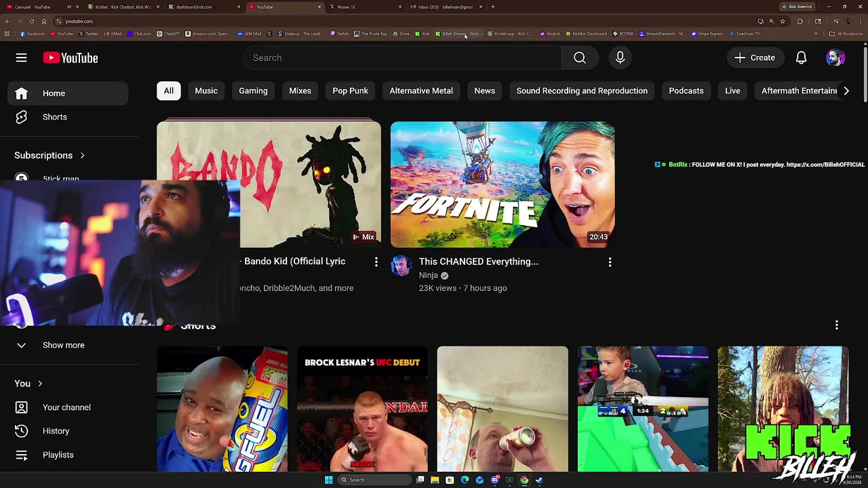The height and width of the screenshot is (488, 868).
Task: Reload the page in Chrome
Action: click(x=32, y=21)
